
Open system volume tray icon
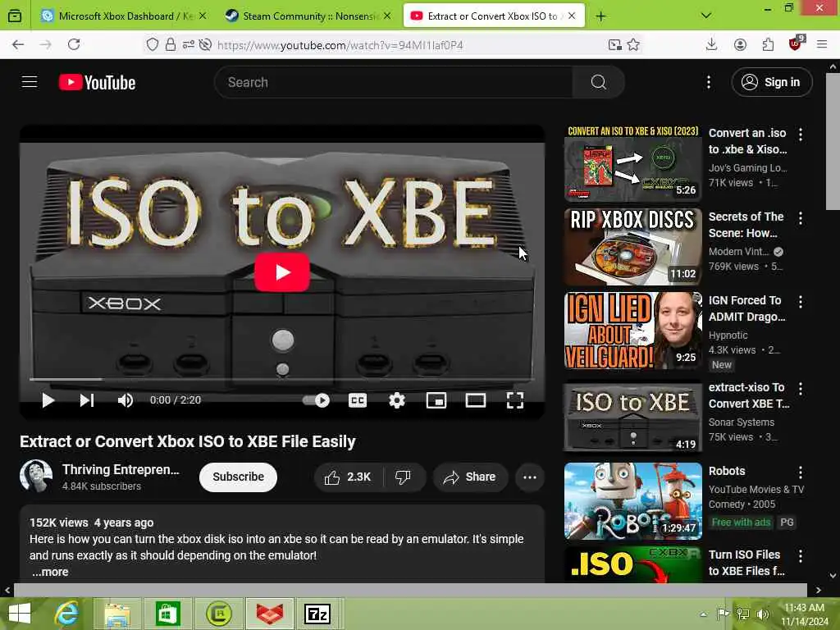pyautogui.click(x=763, y=614)
